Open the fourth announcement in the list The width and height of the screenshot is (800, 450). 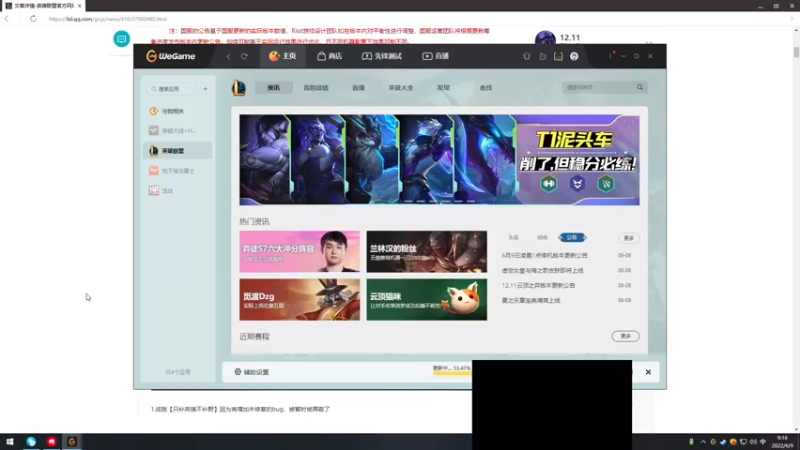pyautogui.click(x=531, y=301)
